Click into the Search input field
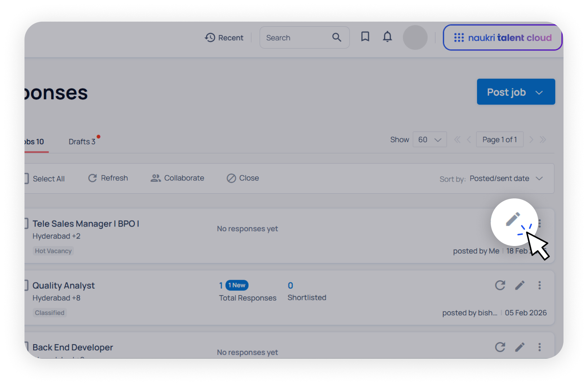This screenshot has width=588, height=386. (295, 38)
